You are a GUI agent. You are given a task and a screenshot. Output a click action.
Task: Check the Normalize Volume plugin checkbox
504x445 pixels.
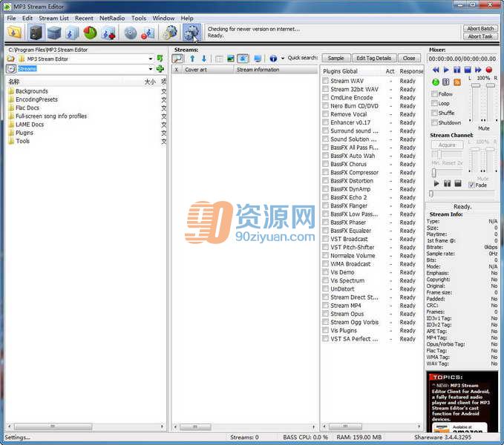click(x=326, y=255)
